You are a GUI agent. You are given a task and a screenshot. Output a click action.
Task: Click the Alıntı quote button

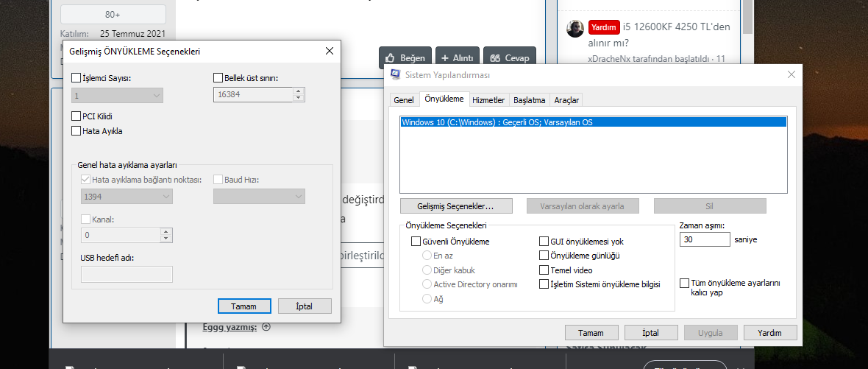tap(458, 57)
